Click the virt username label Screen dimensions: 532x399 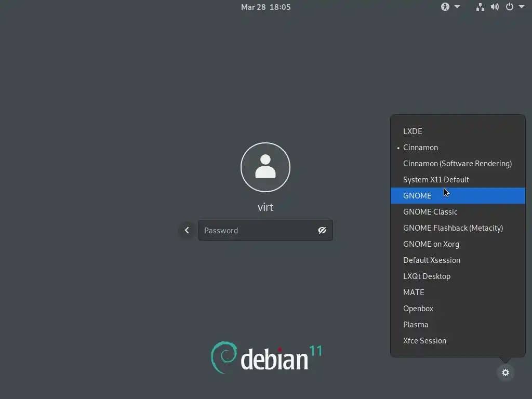pyautogui.click(x=265, y=207)
